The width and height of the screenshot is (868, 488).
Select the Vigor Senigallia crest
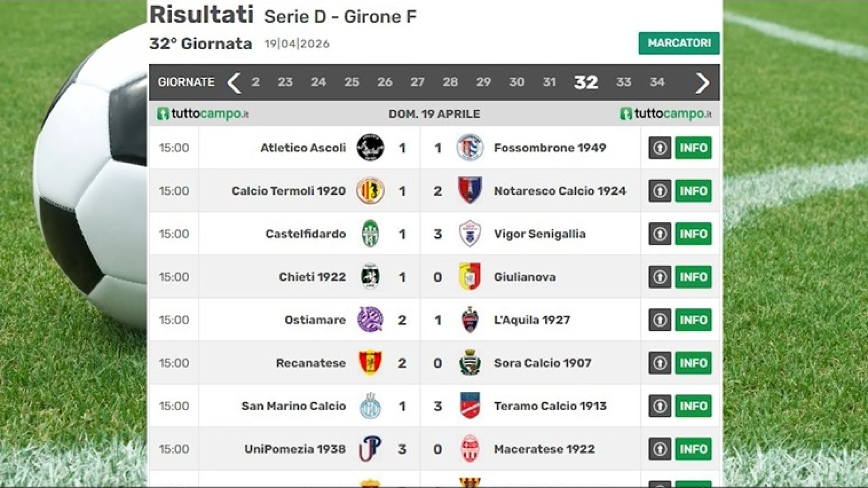click(x=470, y=234)
